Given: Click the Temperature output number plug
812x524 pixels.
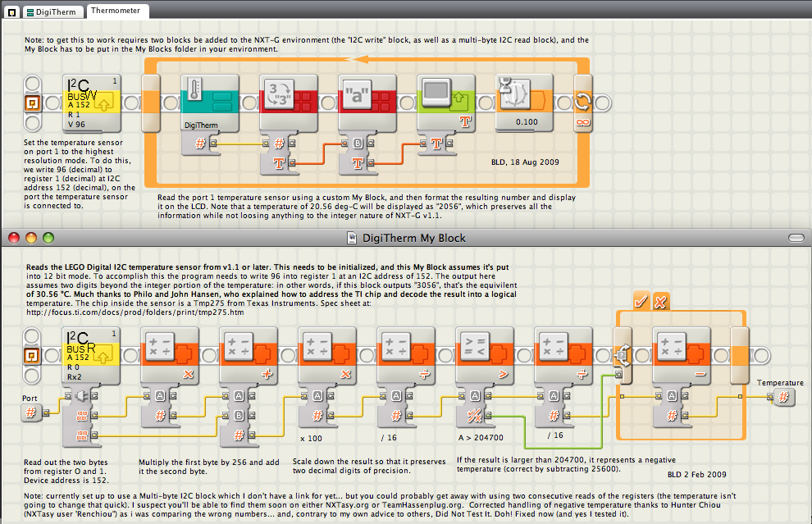Looking at the screenshot, I should [783, 397].
